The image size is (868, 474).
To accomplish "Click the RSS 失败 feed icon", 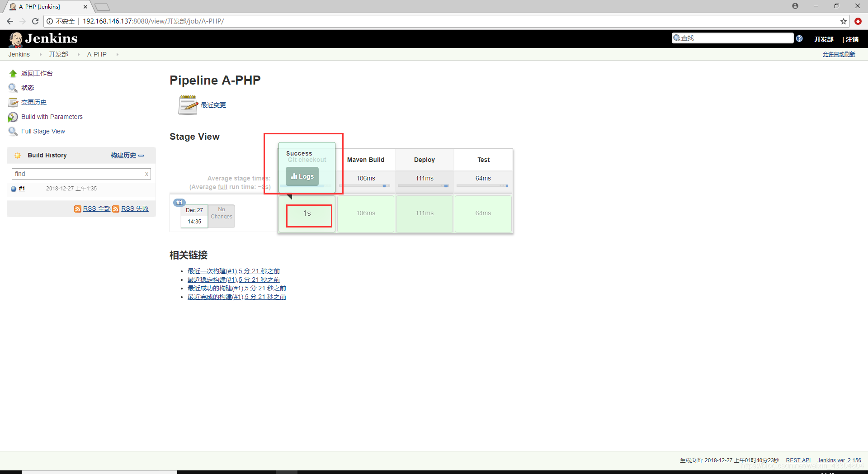I will click(x=116, y=209).
